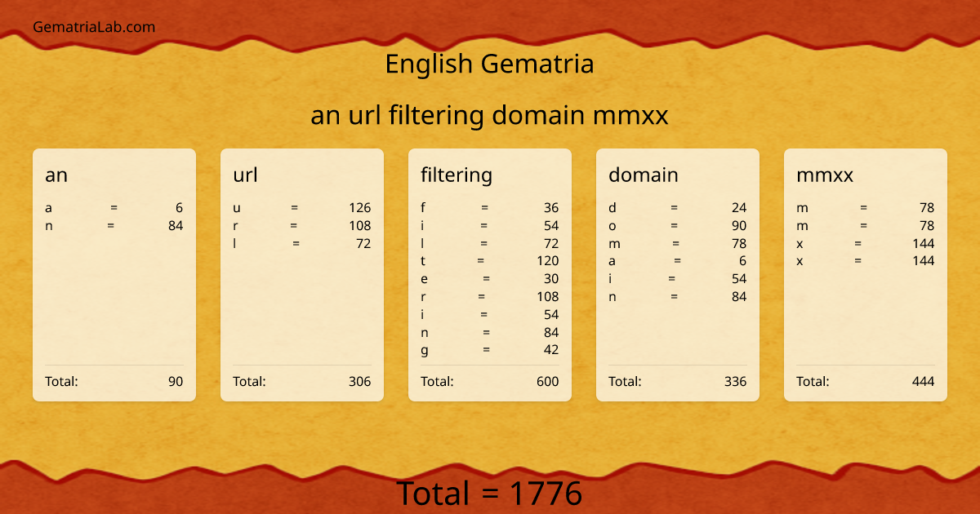Click letter 't' in the 'filtering' card
The height and width of the screenshot is (514, 980).
(x=423, y=261)
